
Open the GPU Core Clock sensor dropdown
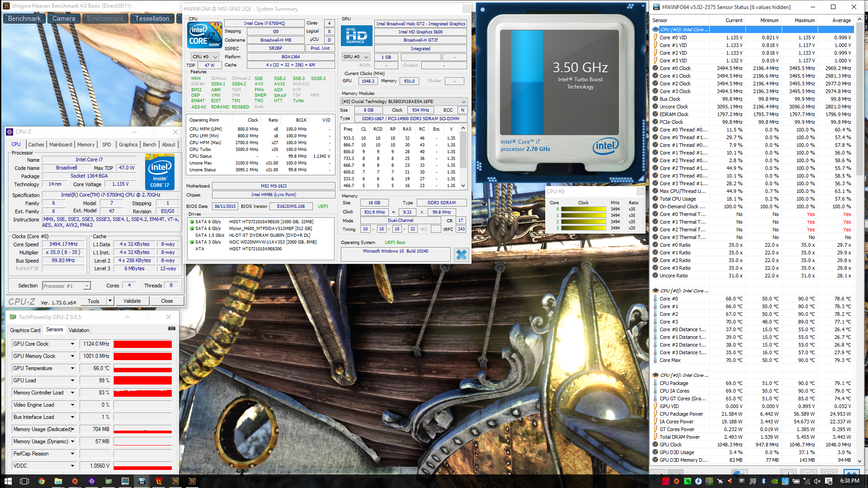[72, 344]
